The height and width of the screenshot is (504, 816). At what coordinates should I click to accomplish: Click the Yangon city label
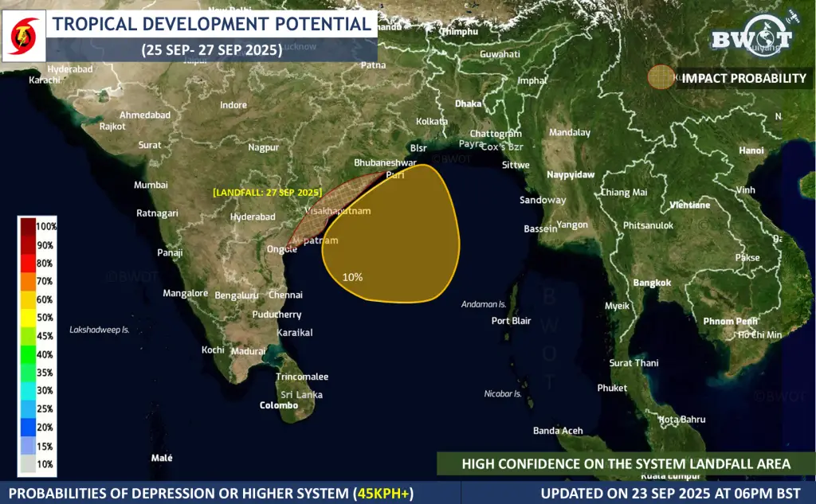click(572, 225)
